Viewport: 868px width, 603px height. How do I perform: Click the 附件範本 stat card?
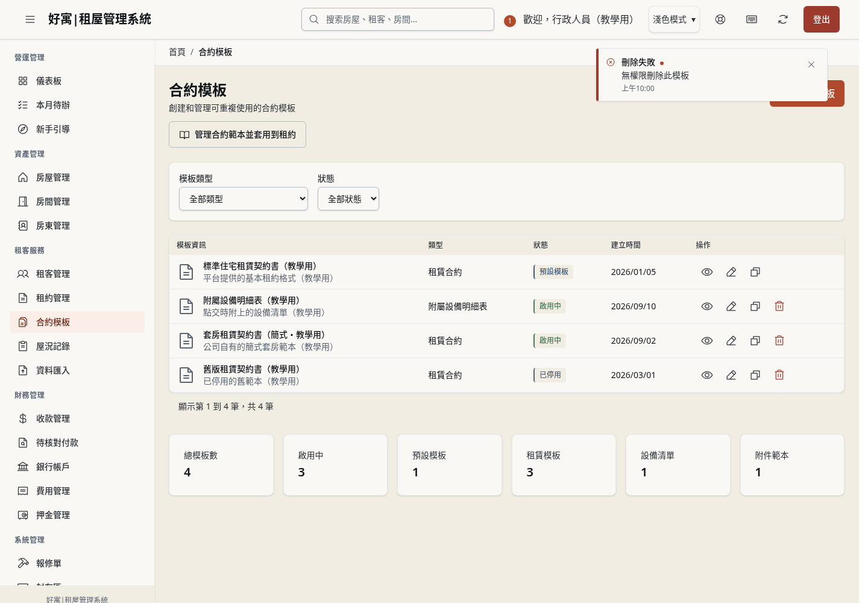(x=792, y=465)
